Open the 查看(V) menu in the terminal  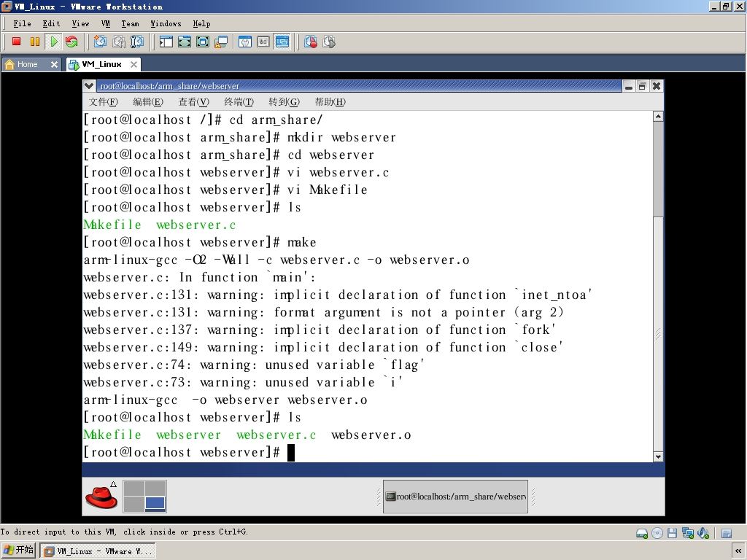tap(193, 102)
